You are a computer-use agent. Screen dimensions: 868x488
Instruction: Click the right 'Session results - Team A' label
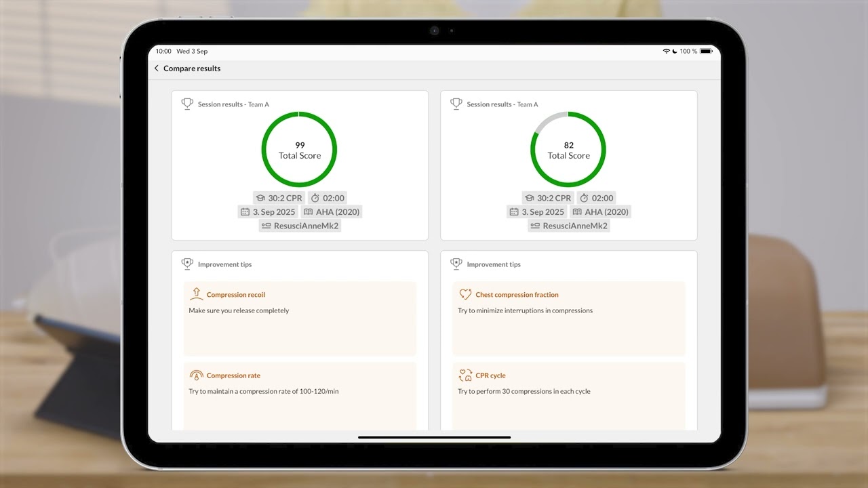(502, 104)
